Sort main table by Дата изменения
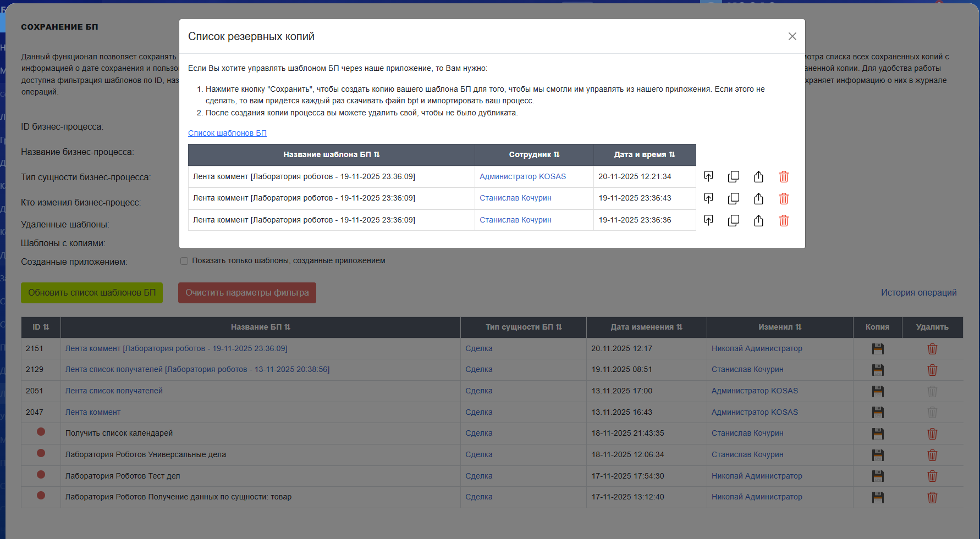The width and height of the screenshot is (980, 539). (646, 327)
